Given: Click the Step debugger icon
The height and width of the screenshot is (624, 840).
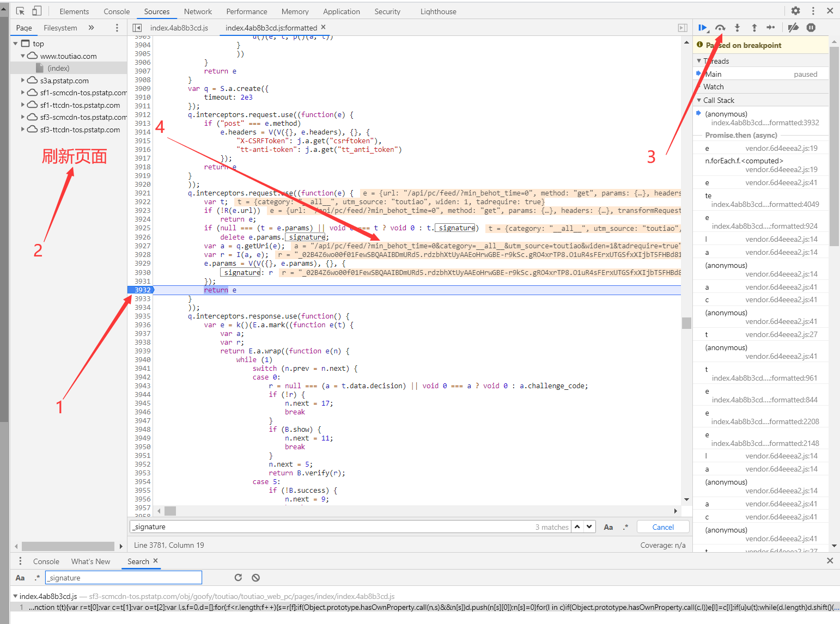Looking at the screenshot, I should pyautogui.click(x=771, y=28).
